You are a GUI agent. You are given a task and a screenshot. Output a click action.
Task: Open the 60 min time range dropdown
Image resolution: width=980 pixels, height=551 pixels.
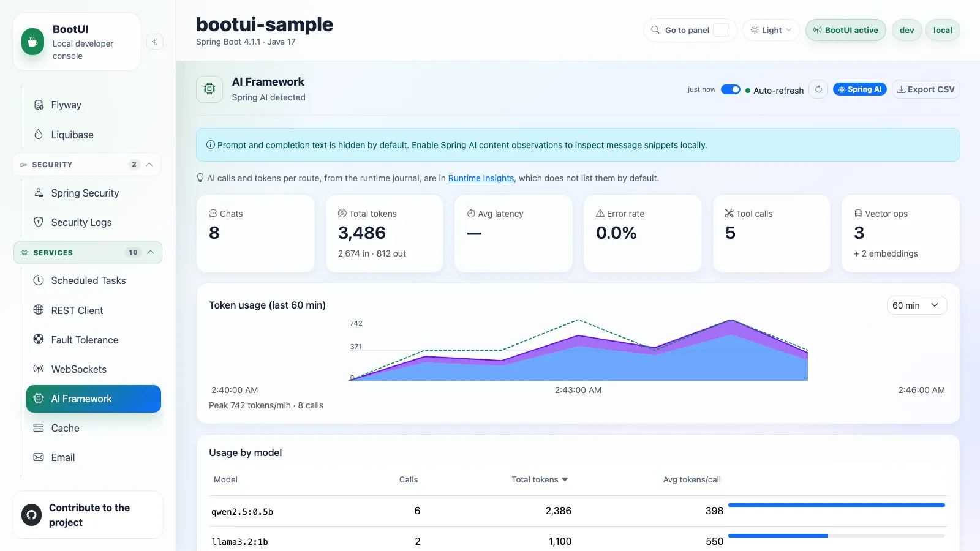pyautogui.click(x=917, y=305)
